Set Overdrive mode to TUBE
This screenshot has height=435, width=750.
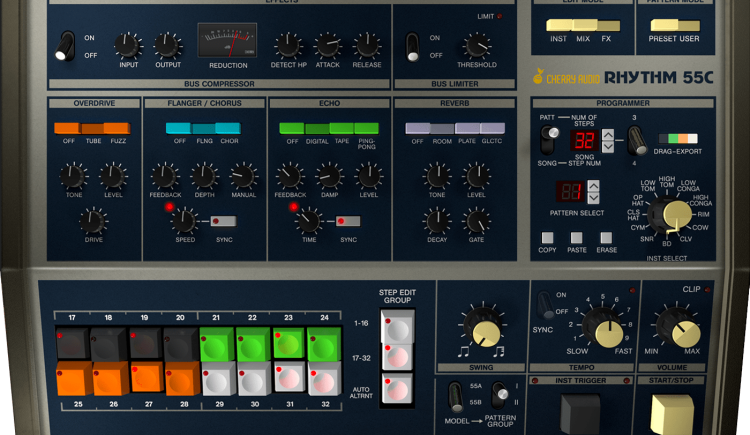93,128
